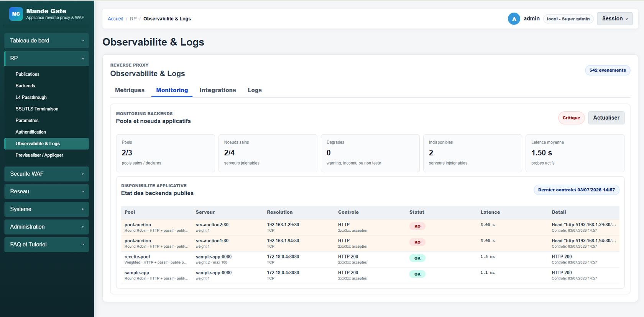
Task: Click the recette-pool pool name
Action: (137, 257)
